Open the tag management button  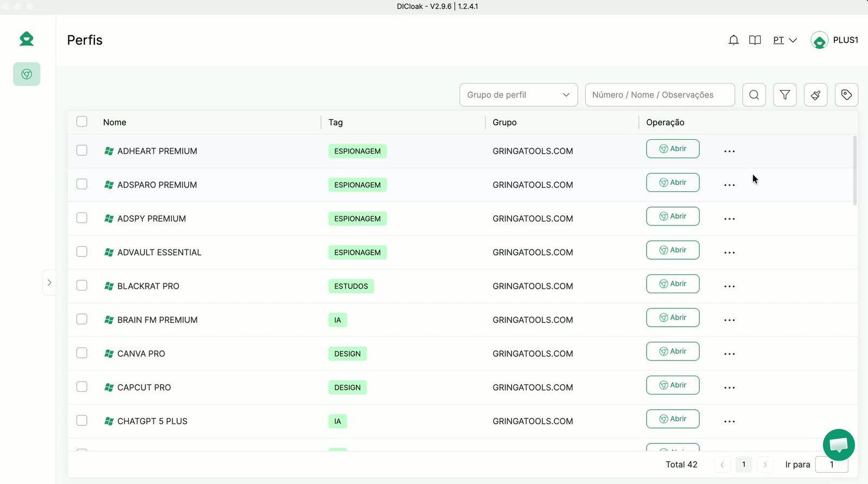click(x=846, y=95)
